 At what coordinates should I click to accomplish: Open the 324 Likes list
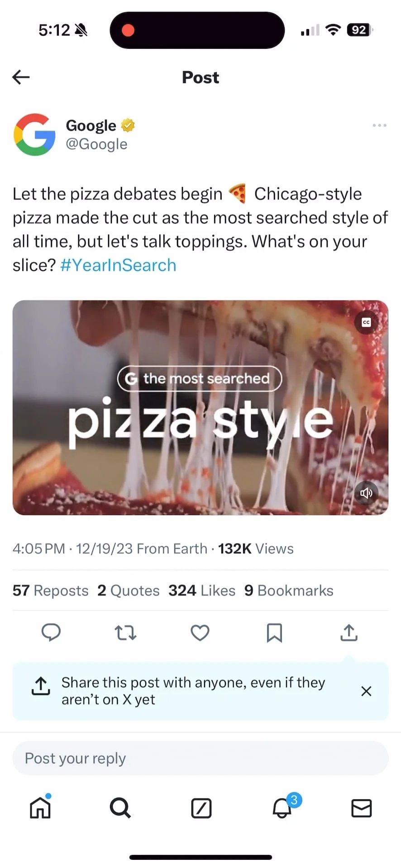[202, 590]
